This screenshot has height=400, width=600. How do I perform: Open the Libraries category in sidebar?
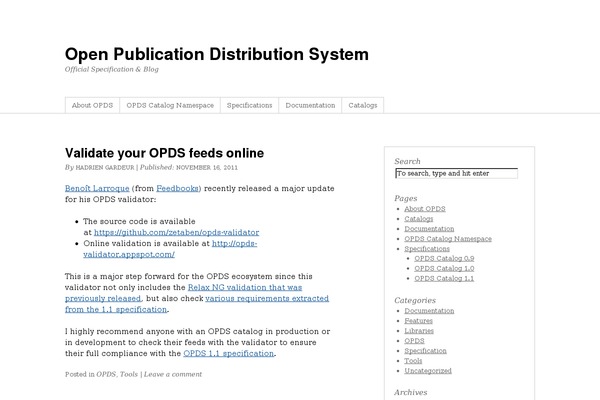tap(419, 331)
